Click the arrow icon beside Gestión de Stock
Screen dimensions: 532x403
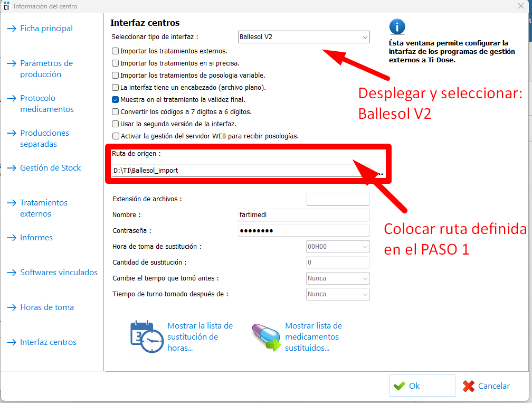coord(11,168)
